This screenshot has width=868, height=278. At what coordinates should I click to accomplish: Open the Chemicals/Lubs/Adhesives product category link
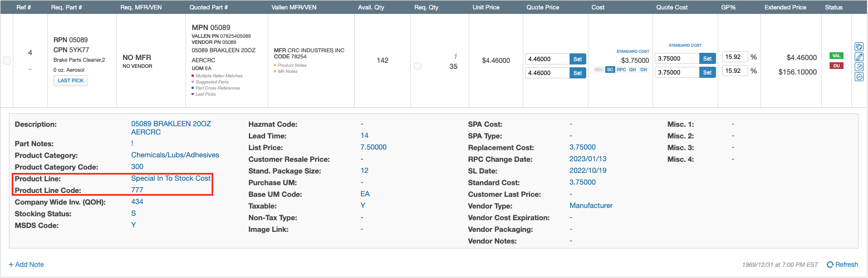[175, 155]
